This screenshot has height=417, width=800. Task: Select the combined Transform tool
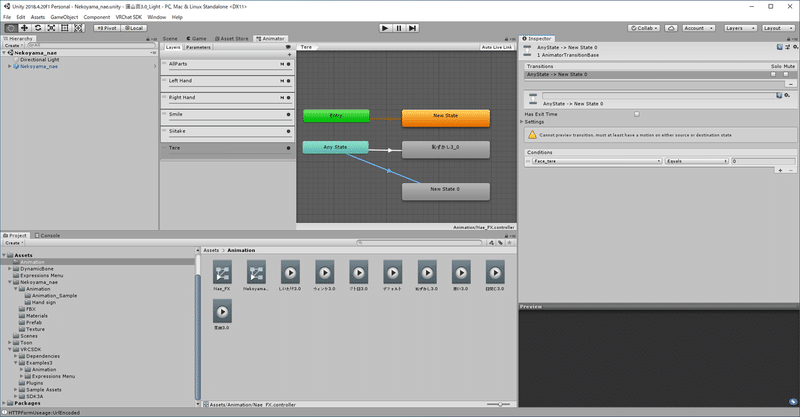[79, 28]
